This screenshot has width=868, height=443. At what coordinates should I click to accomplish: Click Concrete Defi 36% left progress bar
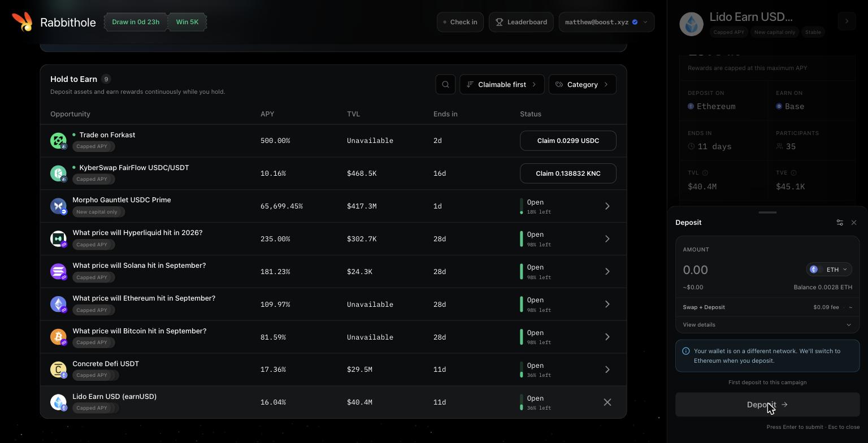point(522,370)
